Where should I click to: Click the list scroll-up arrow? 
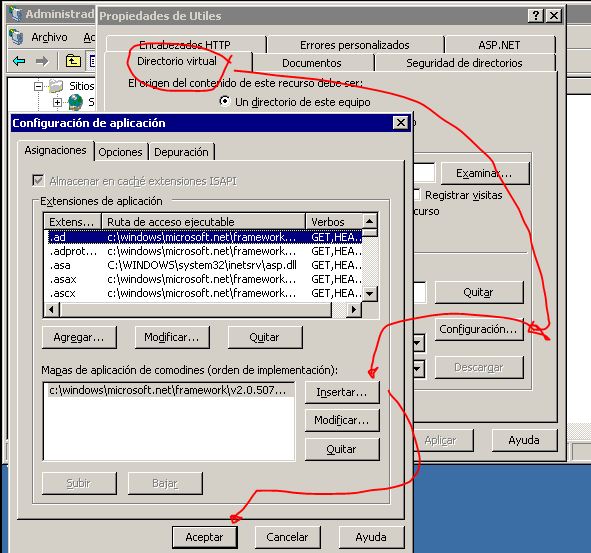pos(370,221)
